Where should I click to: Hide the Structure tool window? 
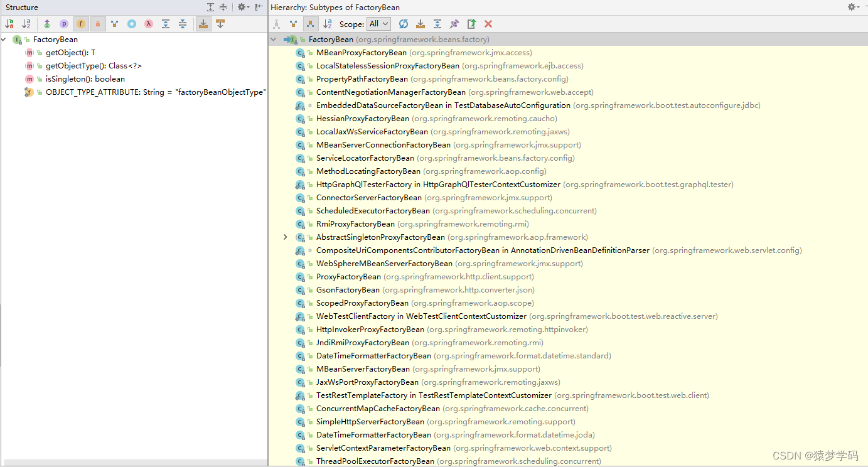[259, 7]
